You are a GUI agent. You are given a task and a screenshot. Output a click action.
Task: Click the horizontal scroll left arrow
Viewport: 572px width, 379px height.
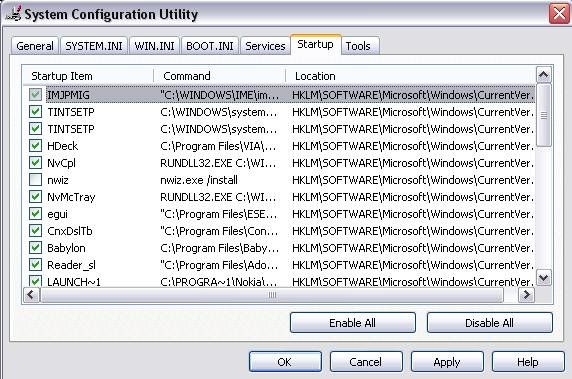(31, 295)
